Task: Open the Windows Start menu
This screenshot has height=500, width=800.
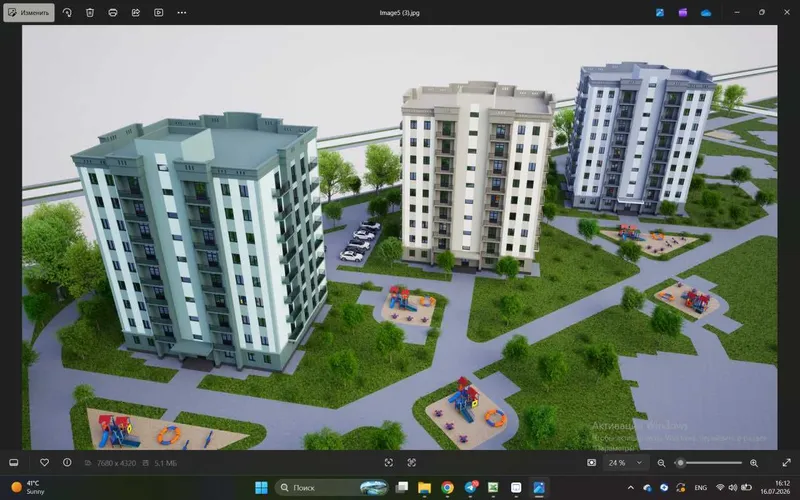Action: pos(261,488)
